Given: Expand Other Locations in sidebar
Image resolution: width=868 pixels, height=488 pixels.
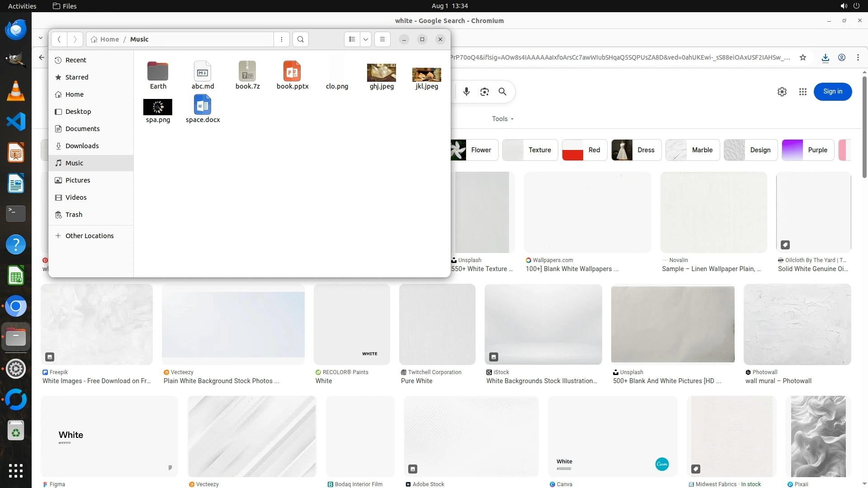Looking at the screenshot, I should (x=89, y=236).
